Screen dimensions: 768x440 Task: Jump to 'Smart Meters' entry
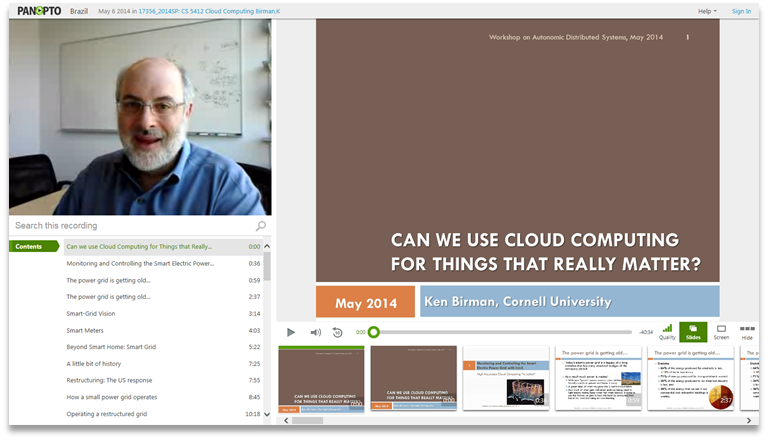pyautogui.click(x=164, y=330)
